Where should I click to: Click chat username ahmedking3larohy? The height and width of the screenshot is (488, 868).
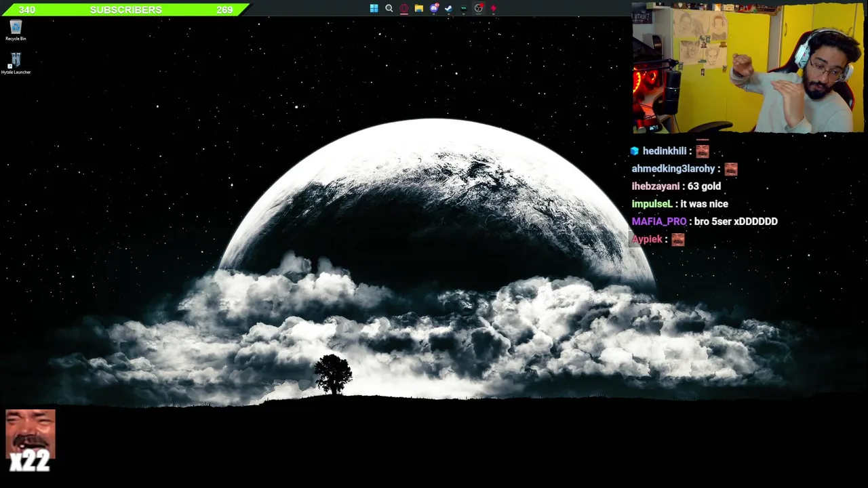coord(673,169)
